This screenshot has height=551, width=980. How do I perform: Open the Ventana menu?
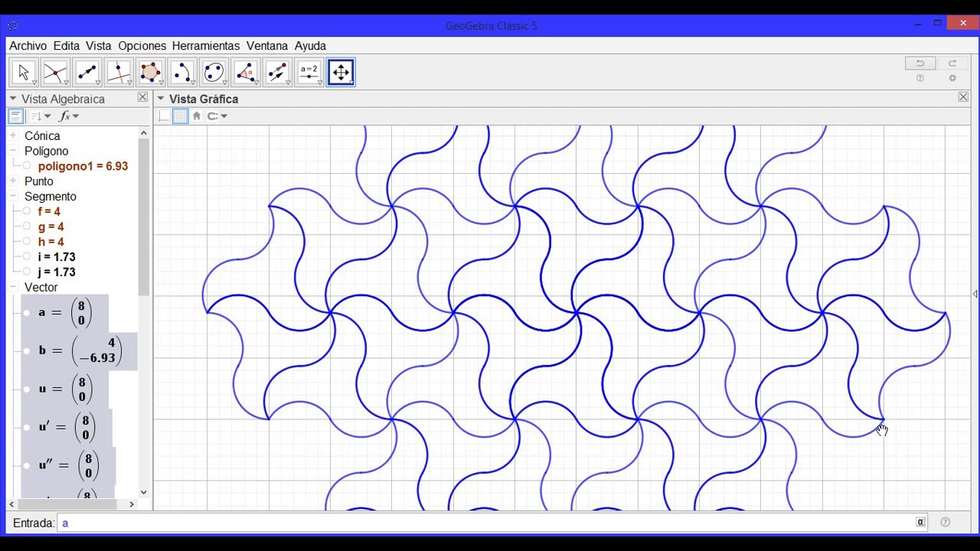pos(267,46)
